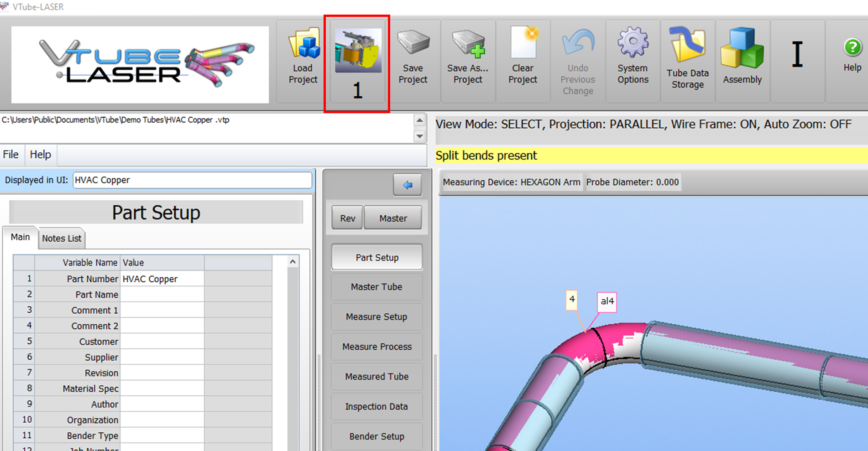The width and height of the screenshot is (868, 451).
Task: Click the Bender Type value cell
Action: click(x=162, y=435)
